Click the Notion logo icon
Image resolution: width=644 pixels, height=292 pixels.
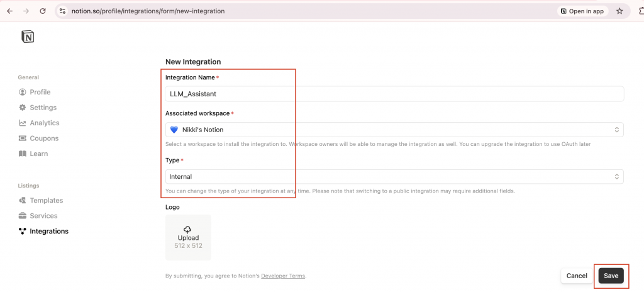pos(28,36)
